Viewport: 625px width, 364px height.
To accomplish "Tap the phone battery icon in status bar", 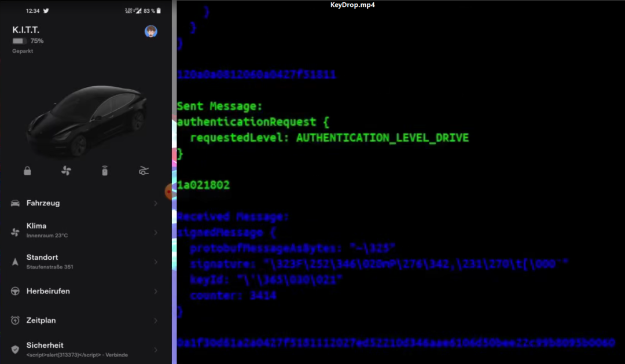I will (x=159, y=11).
